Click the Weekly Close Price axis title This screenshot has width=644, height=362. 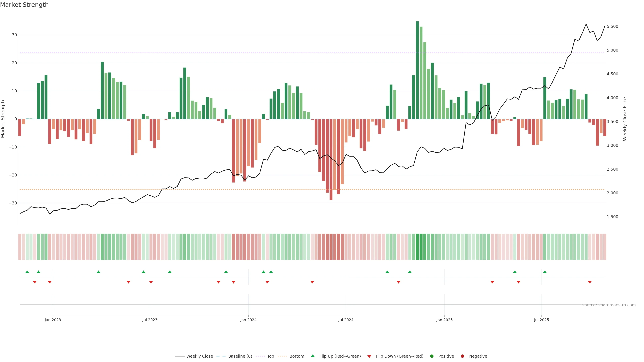[x=625, y=119]
